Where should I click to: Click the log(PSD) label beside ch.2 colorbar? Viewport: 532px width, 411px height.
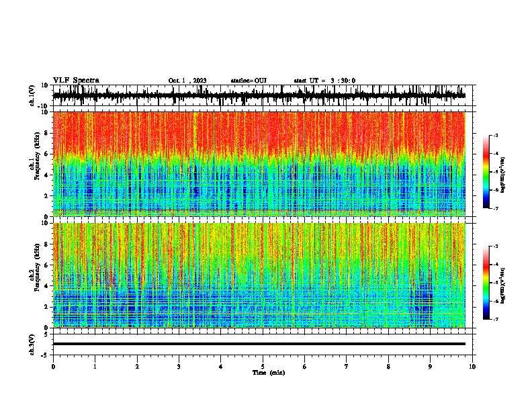[x=502, y=285]
